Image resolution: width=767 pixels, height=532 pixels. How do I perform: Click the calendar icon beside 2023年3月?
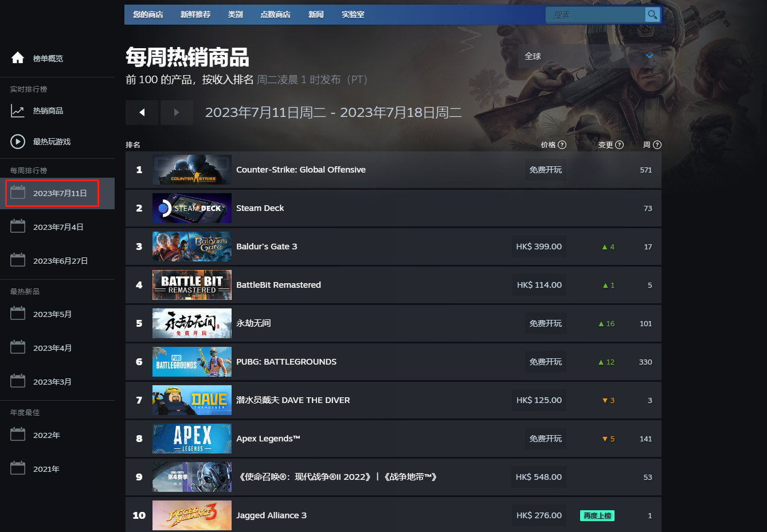18,381
